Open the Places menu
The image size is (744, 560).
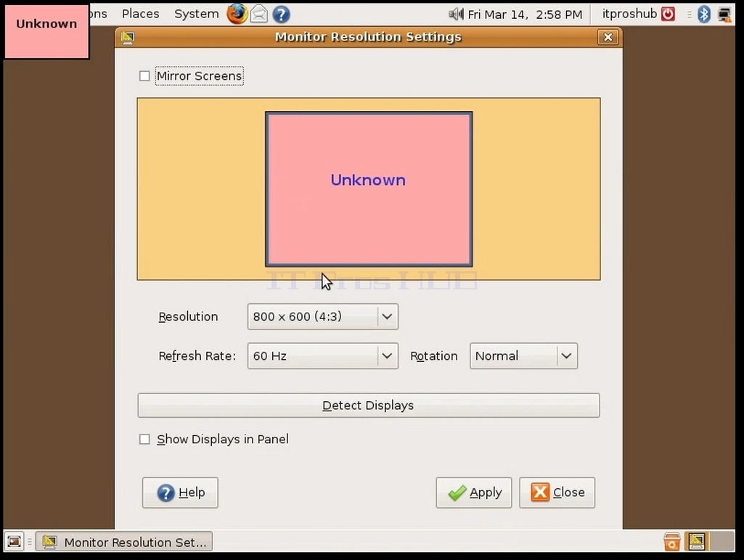[x=140, y=14]
